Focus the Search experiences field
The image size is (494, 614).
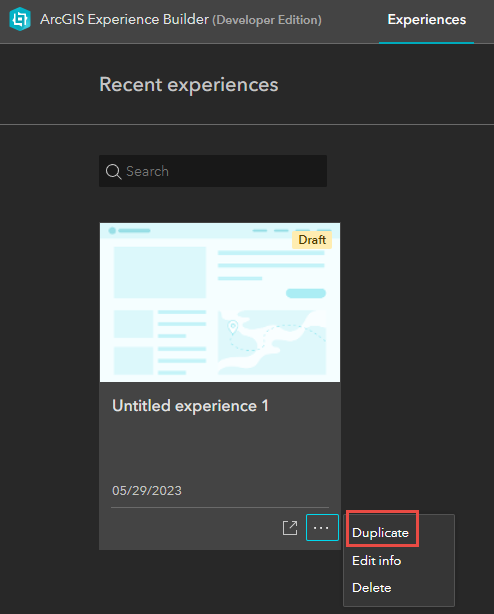[x=213, y=171]
